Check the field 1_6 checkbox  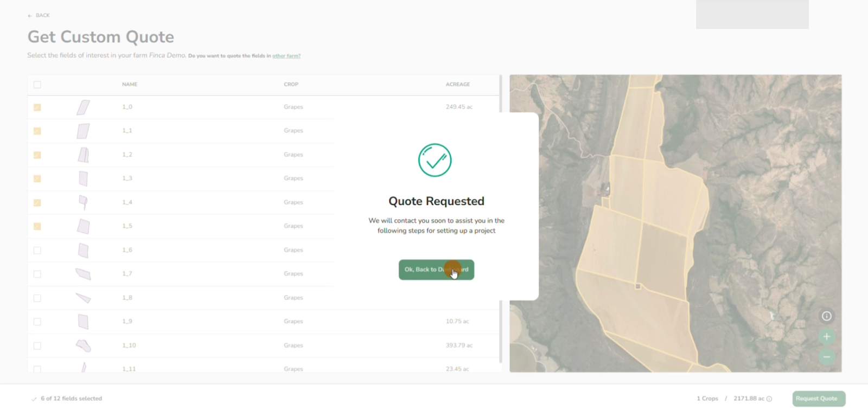[x=37, y=251]
